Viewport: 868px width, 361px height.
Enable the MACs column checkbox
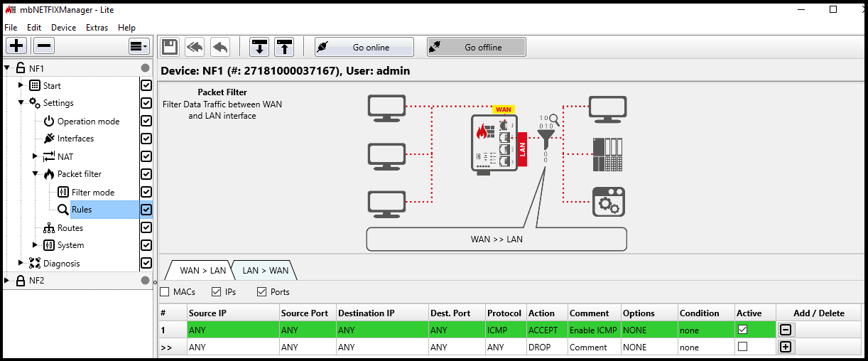(x=165, y=292)
